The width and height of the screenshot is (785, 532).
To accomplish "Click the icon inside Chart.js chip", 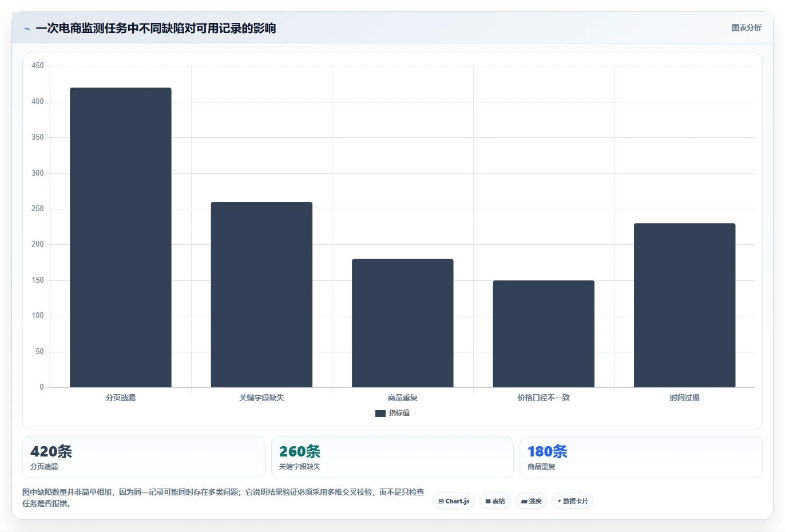I will 441,502.
